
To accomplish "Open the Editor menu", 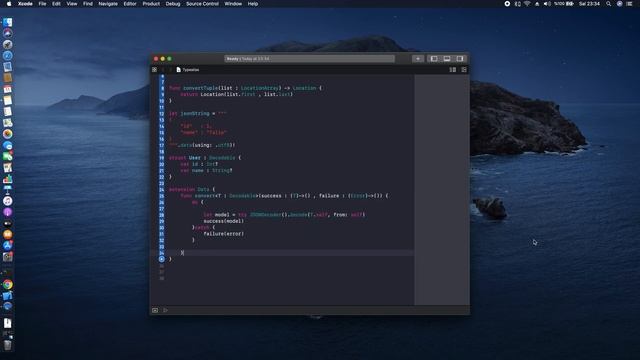I will [130, 4].
